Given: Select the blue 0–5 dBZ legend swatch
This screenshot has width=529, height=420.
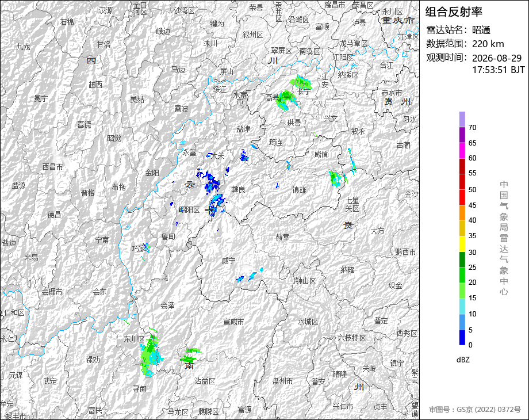Looking at the screenshot, I should click(x=462, y=337).
